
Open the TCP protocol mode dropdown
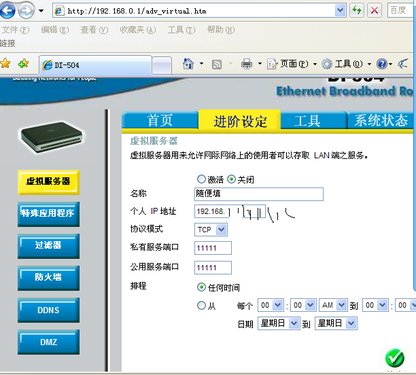(x=211, y=230)
